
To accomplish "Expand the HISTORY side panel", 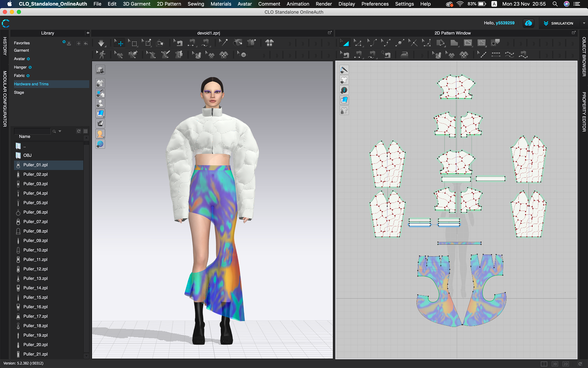I will [5, 46].
